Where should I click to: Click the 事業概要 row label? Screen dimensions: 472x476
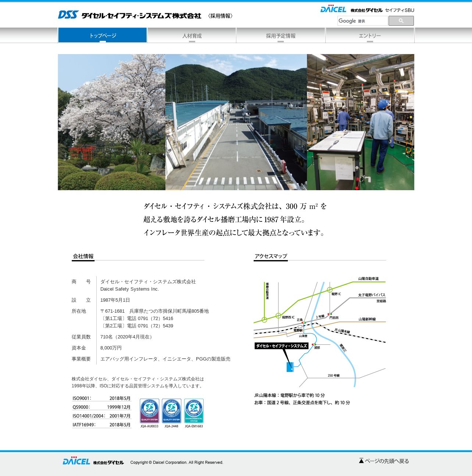pos(81,359)
